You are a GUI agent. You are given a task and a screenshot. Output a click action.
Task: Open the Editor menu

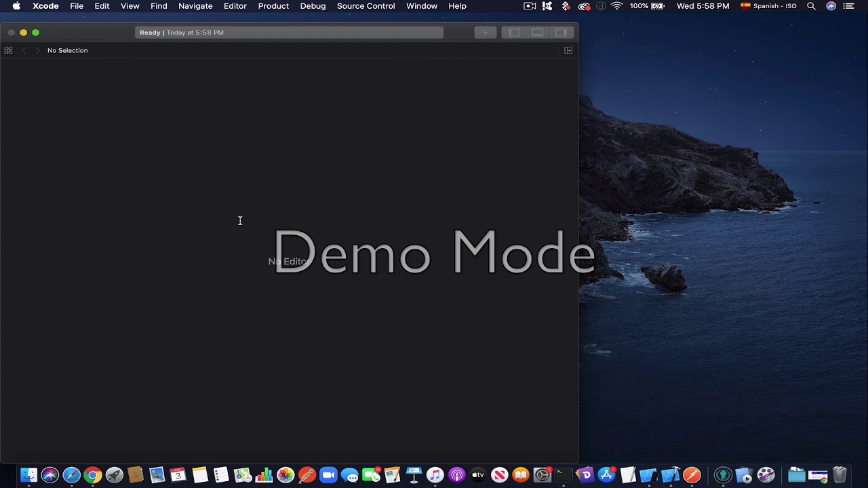click(x=235, y=6)
